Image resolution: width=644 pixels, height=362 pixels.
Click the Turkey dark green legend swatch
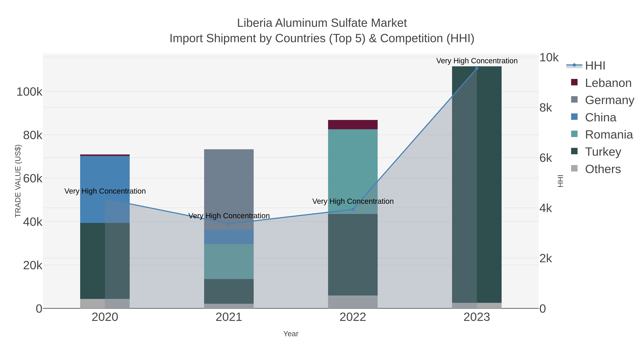pos(574,151)
